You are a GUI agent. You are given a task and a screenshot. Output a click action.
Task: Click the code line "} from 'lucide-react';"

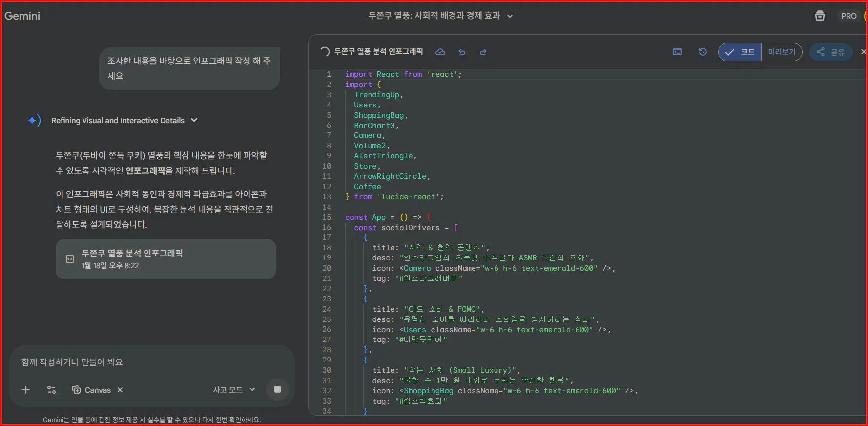point(394,197)
